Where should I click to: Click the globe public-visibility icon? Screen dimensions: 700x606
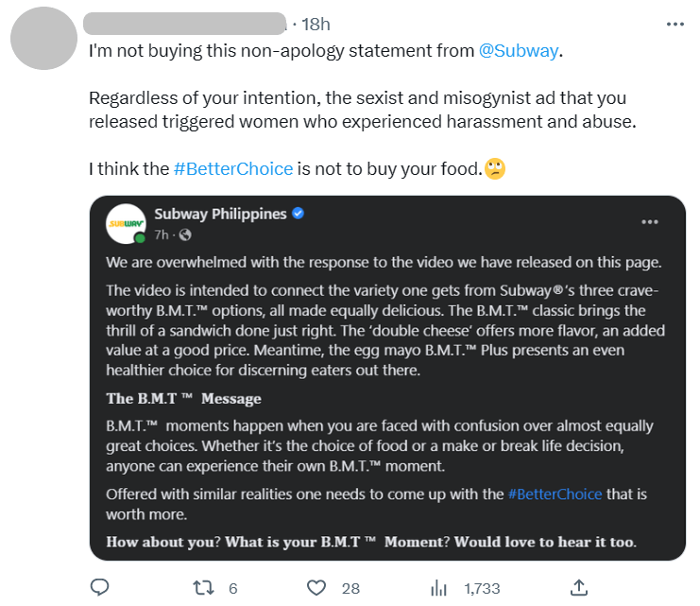click(185, 234)
